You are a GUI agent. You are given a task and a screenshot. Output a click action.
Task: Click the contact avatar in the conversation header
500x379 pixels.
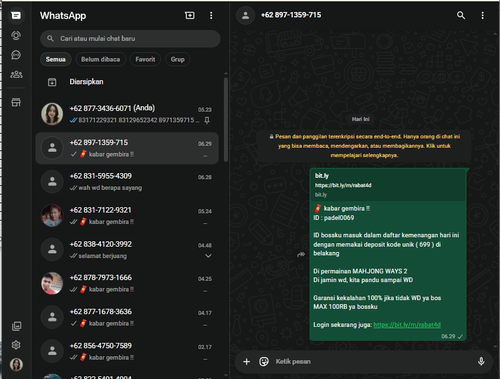246,15
